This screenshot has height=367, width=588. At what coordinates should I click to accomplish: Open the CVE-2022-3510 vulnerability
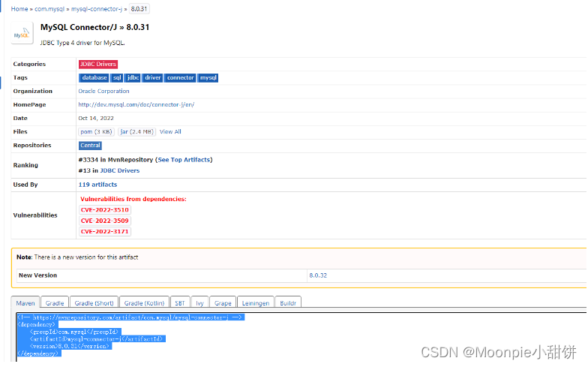click(105, 210)
